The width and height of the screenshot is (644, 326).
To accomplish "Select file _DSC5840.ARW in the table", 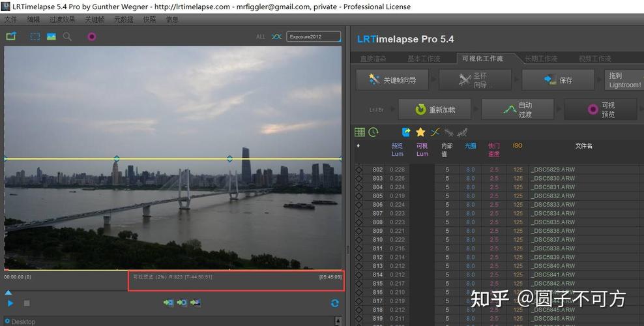I will [553, 266].
